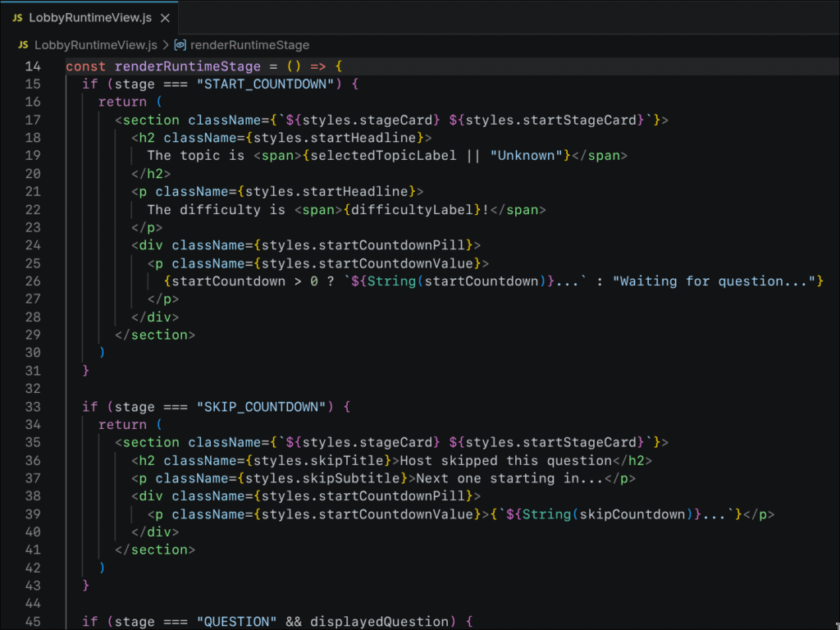Screen dimensions: 840x630
Task: Click the symbol icon before renderRuntimeStage breadcrumb
Action: [180, 45]
